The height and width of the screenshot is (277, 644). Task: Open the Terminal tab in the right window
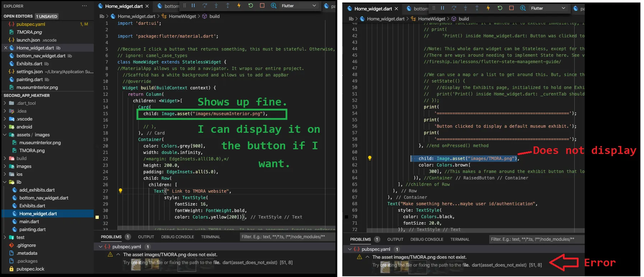[x=460, y=240]
